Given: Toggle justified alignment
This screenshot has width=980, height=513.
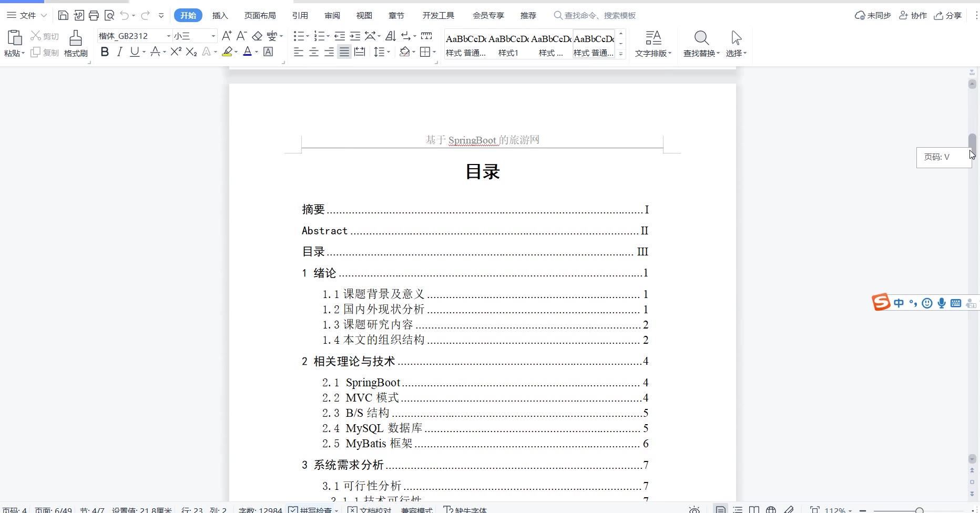Looking at the screenshot, I should (x=344, y=52).
